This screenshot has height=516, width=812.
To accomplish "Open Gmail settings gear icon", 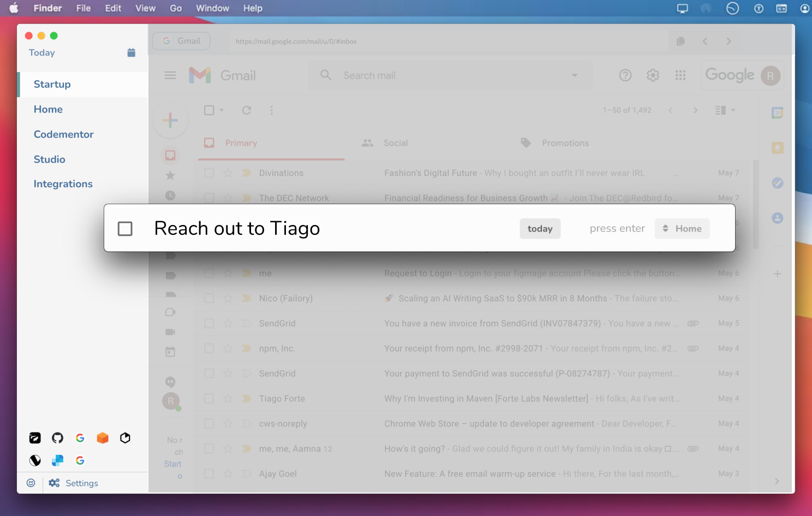I will pyautogui.click(x=653, y=75).
